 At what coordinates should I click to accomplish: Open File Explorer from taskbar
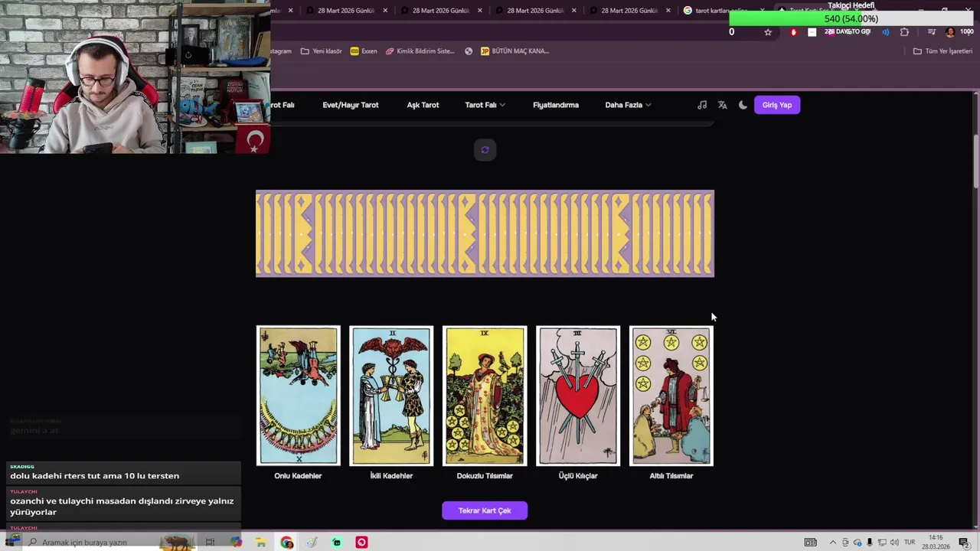pyautogui.click(x=261, y=543)
